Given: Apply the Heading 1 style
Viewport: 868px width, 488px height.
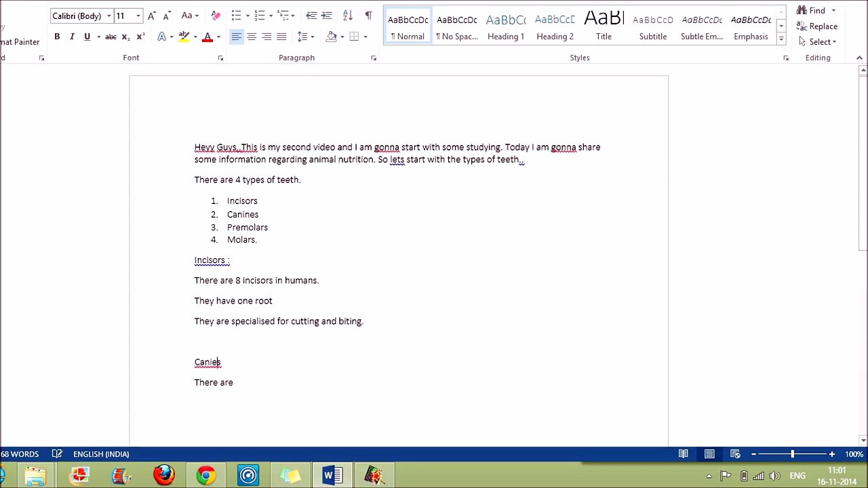Looking at the screenshot, I should [506, 26].
